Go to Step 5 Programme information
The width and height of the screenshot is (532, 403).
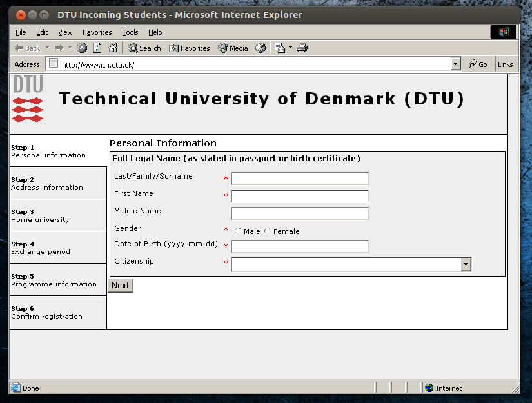58,280
